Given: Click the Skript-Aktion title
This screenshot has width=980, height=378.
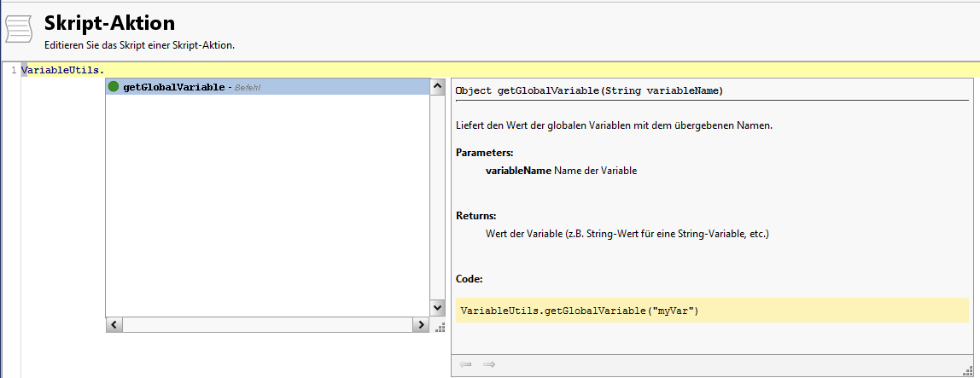Looking at the screenshot, I should tap(109, 23).
